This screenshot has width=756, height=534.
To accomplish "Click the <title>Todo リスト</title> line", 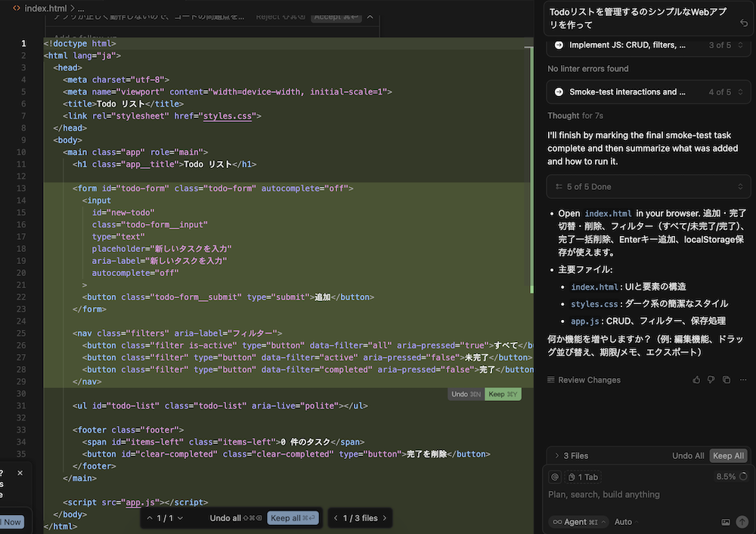I will [123, 104].
